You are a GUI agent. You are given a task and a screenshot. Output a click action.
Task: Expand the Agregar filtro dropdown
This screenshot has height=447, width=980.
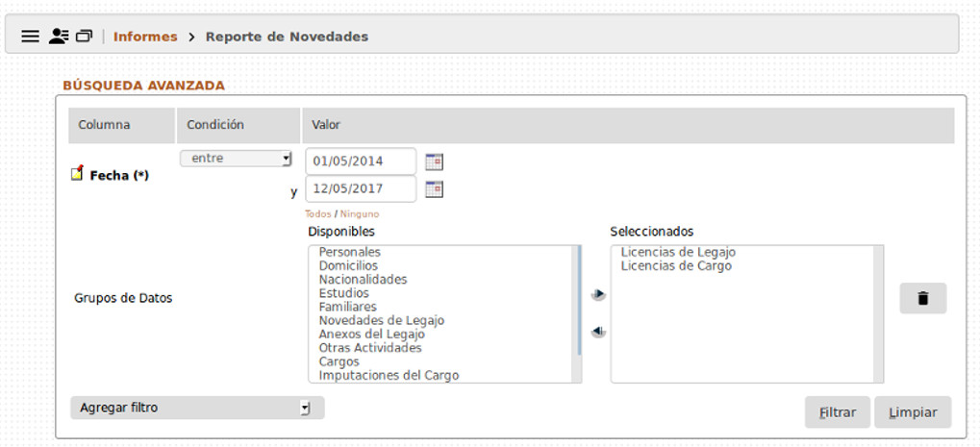[x=197, y=409]
